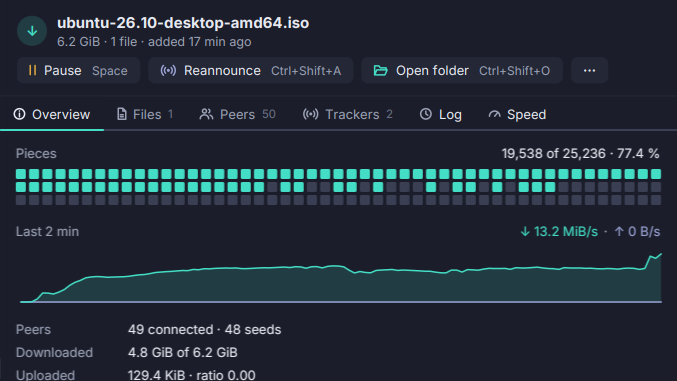Click the download speed history graph
The image size is (677, 381).
click(341, 278)
